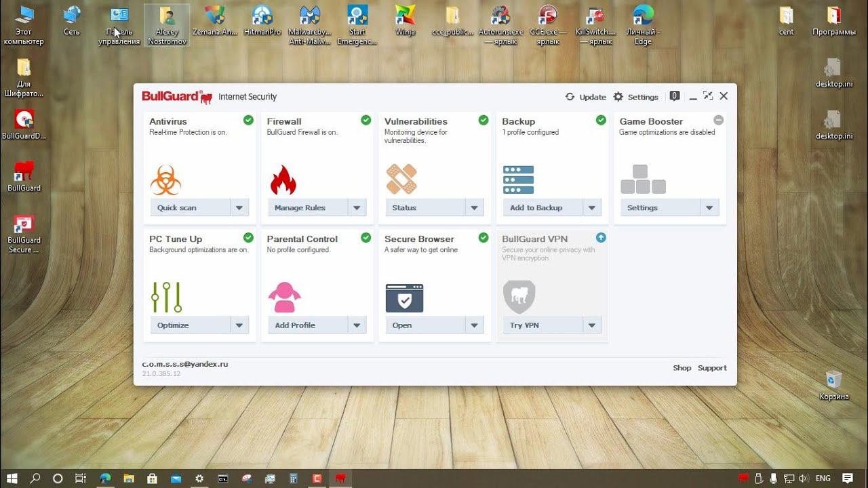This screenshot has width=868, height=488.
Task: Open the Windows Start menu
Action: click(x=13, y=479)
